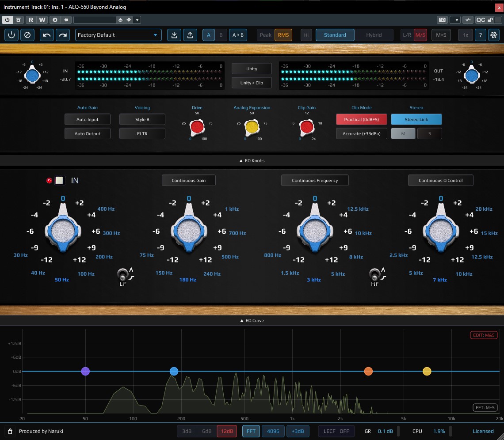Open the dropdown next to the camera icon
504x440 pixels.
pyautogui.click(x=456, y=20)
